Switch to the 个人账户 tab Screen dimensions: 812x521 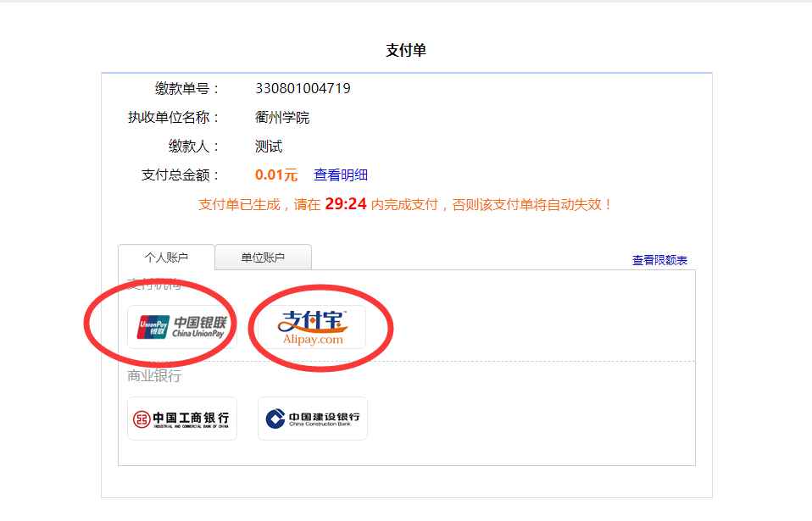pos(166,258)
